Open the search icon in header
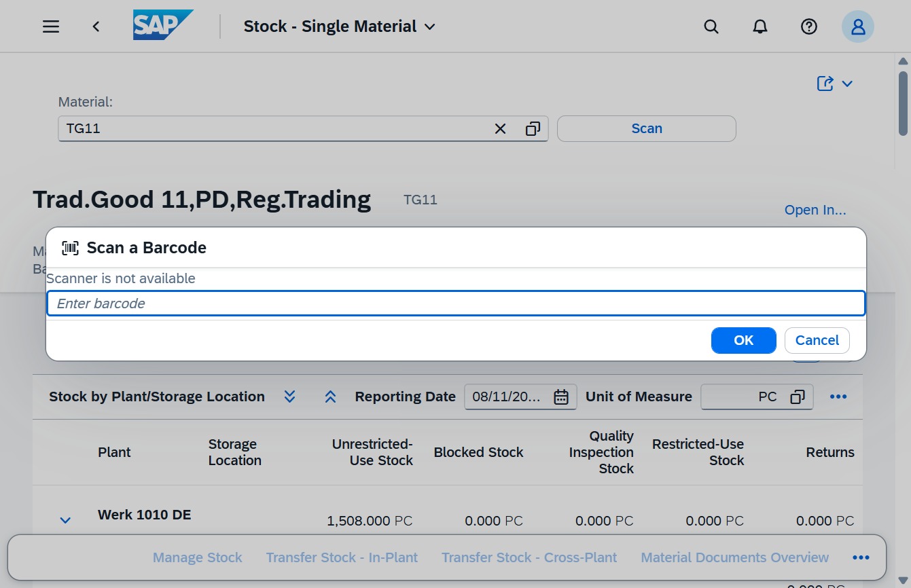The width and height of the screenshot is (911, 588). (x=711, y=26)
